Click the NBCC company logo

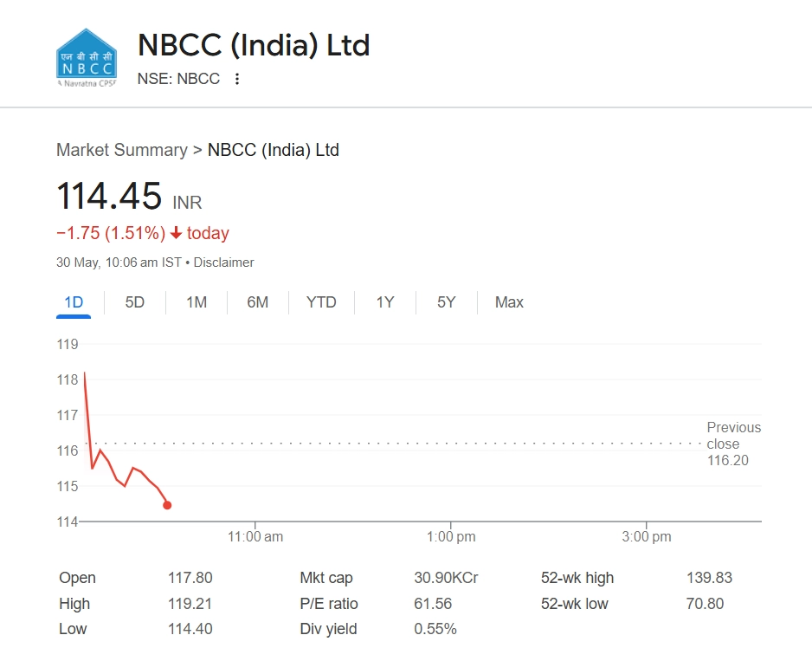point(87,57)
